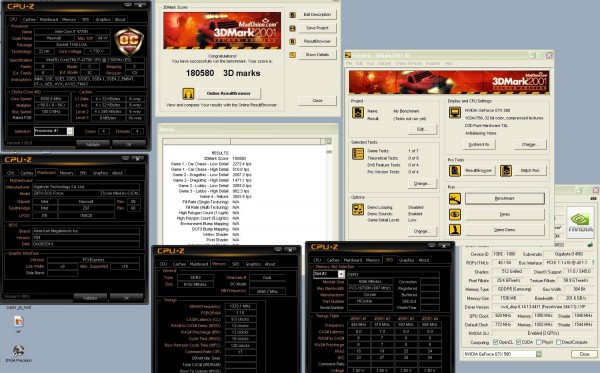
Task: Click the Demo eye icon
Action: (x=455, y=214)
